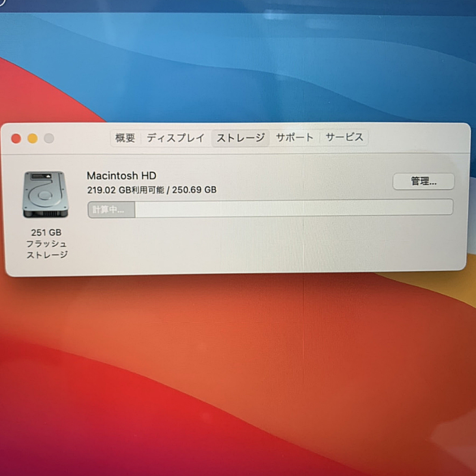Switch to the 概要 tab
This screenshot has height=476, width=476.
[x=125, y=138]
